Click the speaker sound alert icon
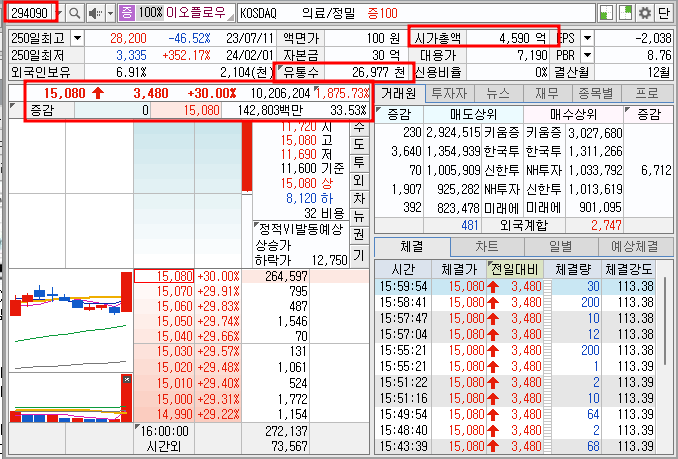Screen dimensions: 678x459 pyautogui.click(x=95, y=13)
